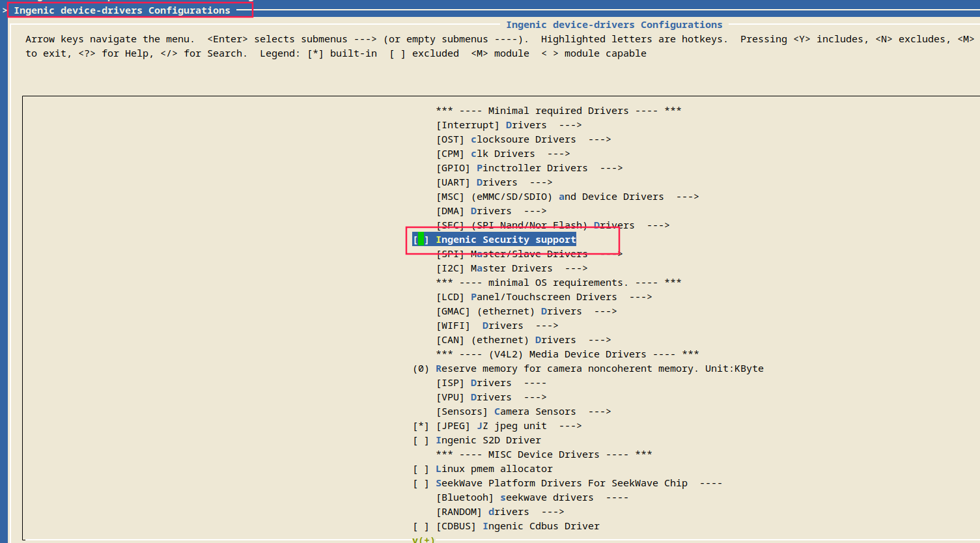Choose the [I2C] Master Drivers entry

[512, 268]
